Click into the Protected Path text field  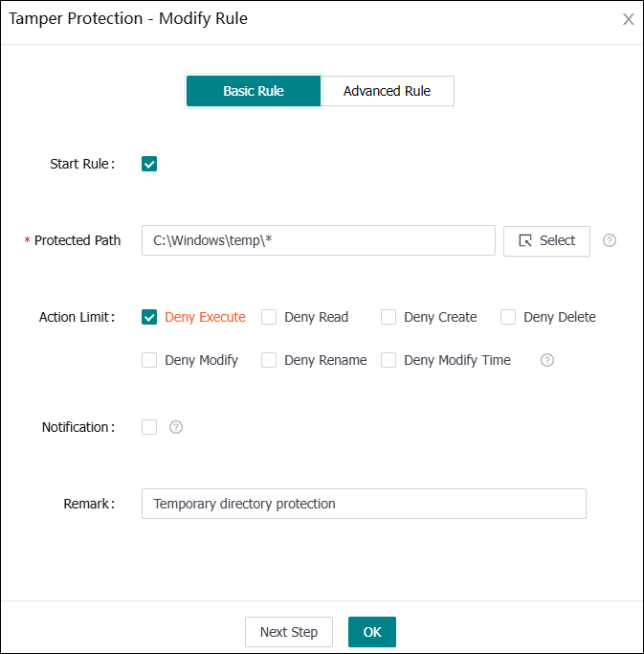click(x=318, y=240)
